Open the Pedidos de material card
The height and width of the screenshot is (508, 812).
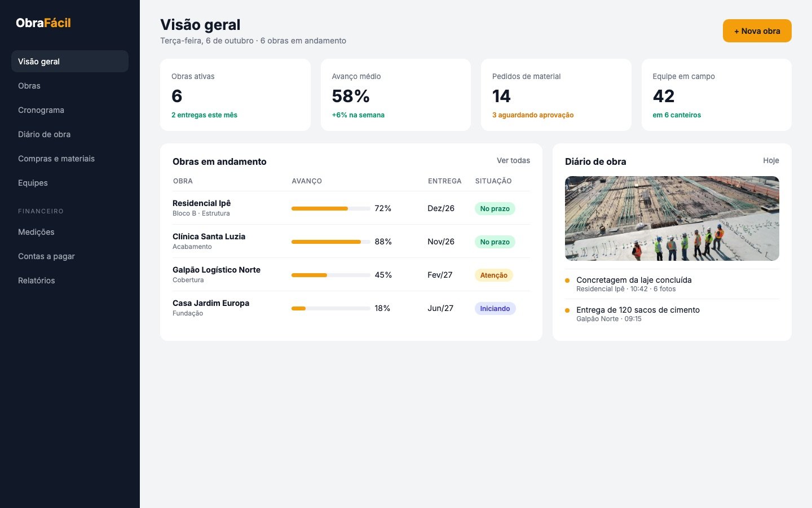pyautogui.click(x=556, y=95)
